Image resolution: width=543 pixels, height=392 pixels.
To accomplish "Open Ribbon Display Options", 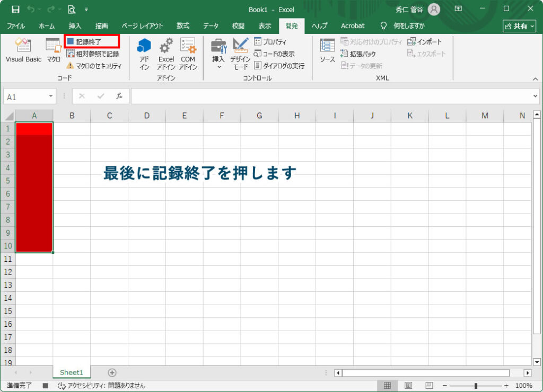I will point(458,8).
